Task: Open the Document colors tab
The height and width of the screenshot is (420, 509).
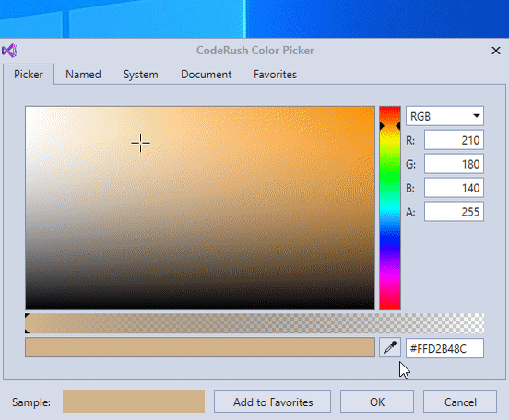Action: (207, 75)
